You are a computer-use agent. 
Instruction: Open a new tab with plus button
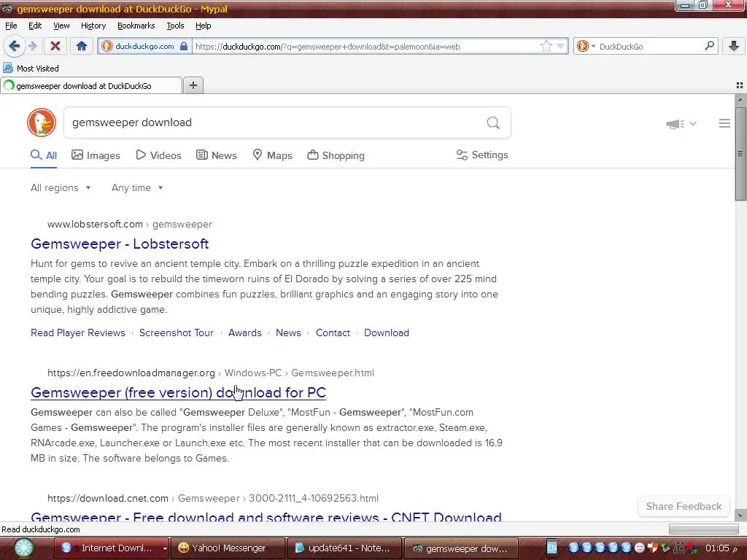[x=193, y=85]
